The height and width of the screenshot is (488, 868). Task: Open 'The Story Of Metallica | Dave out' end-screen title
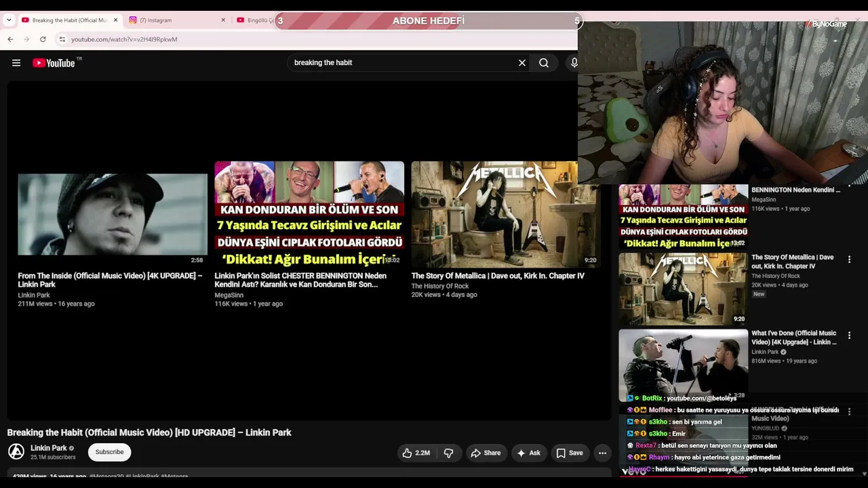(x=498, y=276)
